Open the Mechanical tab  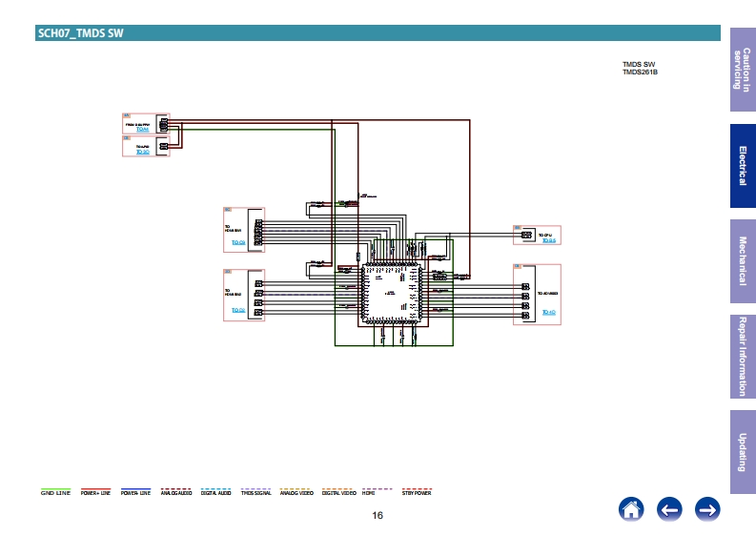pos(743,261)
